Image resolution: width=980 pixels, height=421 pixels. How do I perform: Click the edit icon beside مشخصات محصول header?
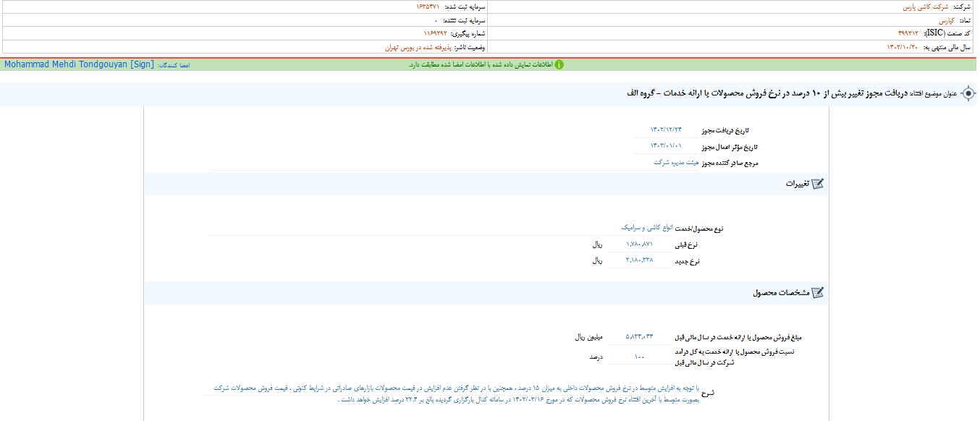click(818, 292)
